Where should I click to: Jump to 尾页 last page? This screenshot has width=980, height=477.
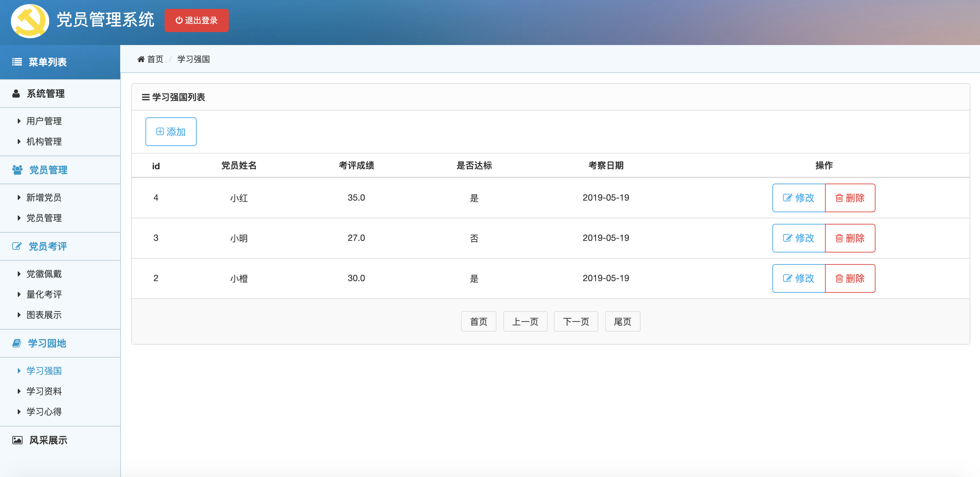pos(623,321)
